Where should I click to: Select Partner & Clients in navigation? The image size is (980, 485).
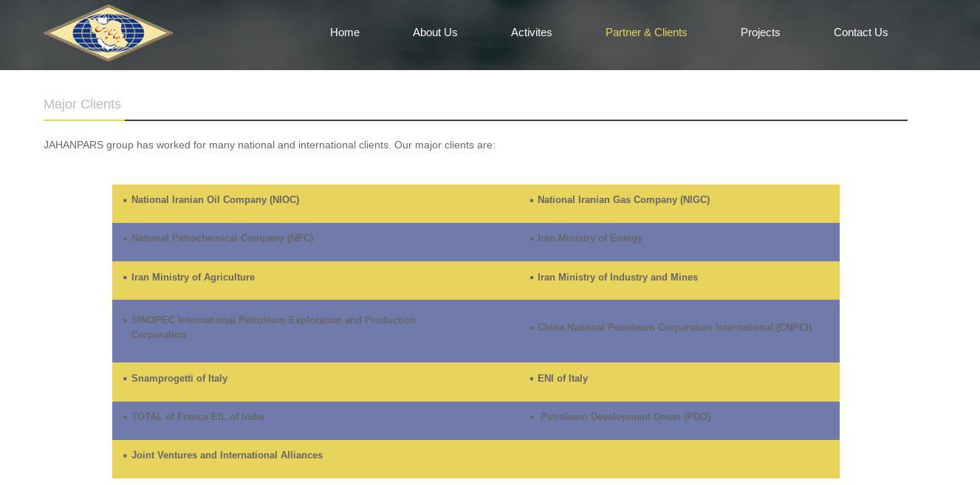[646, 32]
